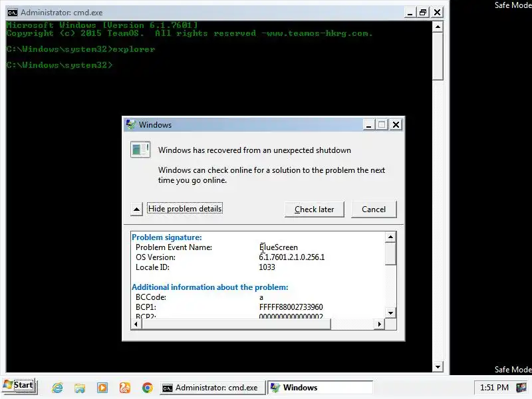Click the Microsoft Windows version line in cmd
Viewport: 532px width, 399px height.
click(102, 25)
